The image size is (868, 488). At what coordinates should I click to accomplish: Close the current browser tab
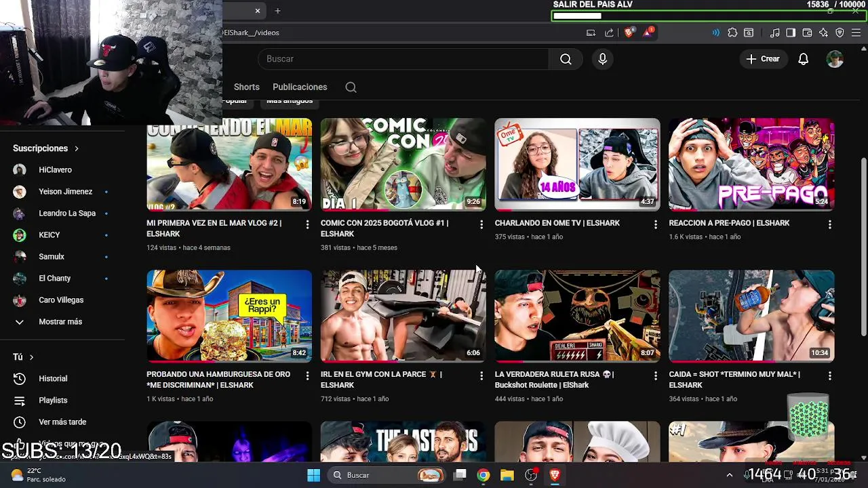pyautogui.click(x=258, y=11)
